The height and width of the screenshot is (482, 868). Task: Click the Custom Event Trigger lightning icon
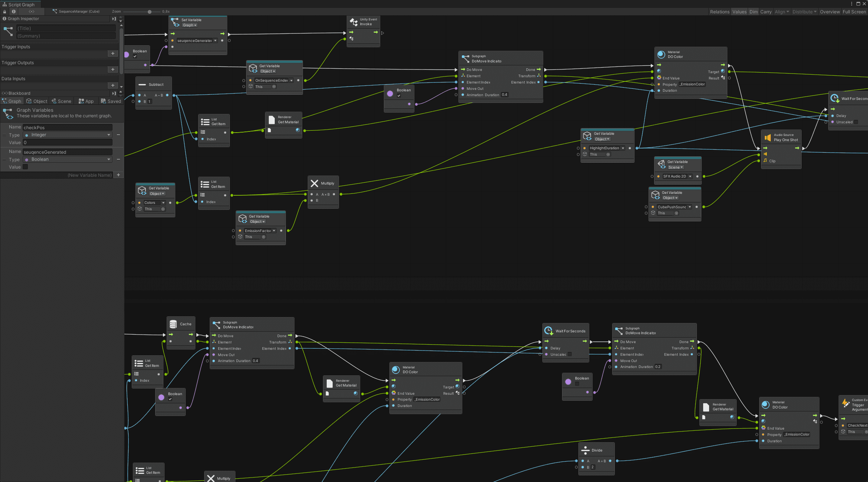(x=846, y=403)
